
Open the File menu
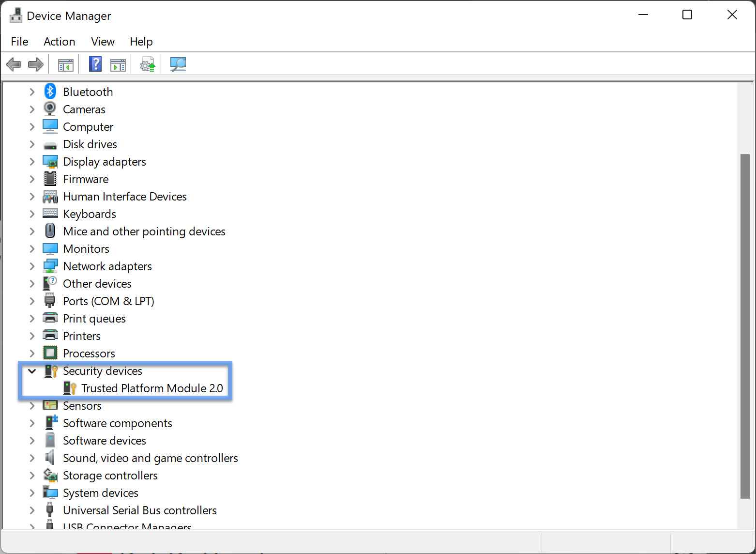coord(19,42)
